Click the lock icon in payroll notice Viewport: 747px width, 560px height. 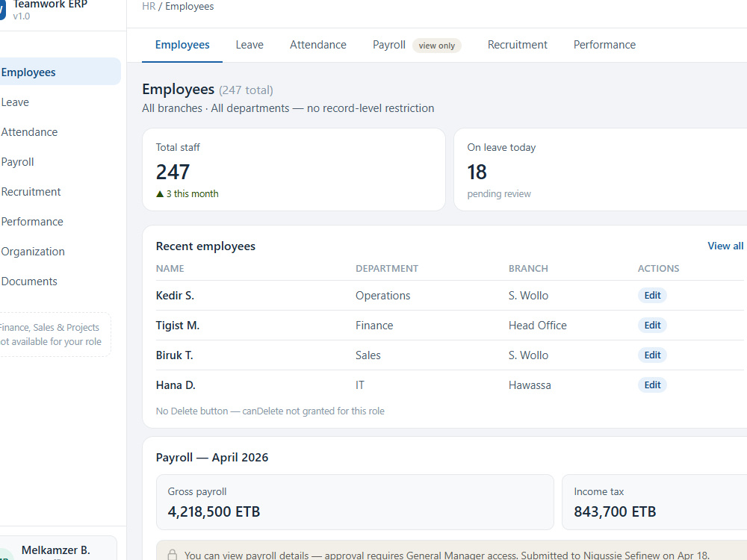[173, 555]
